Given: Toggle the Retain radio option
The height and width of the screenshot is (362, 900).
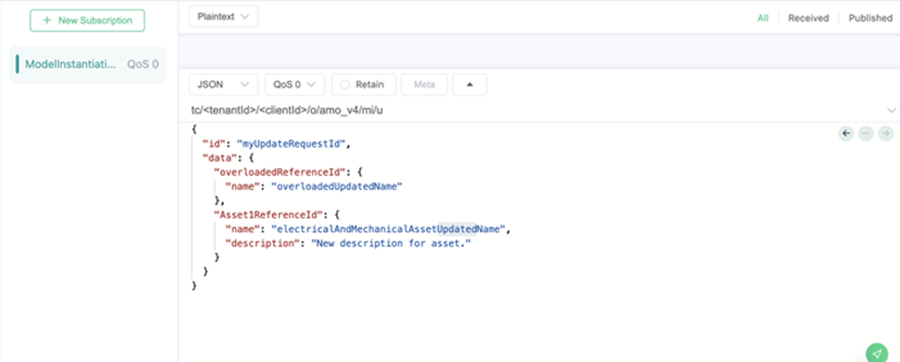Looking at the screenshot, I should [x=363, y=85].
